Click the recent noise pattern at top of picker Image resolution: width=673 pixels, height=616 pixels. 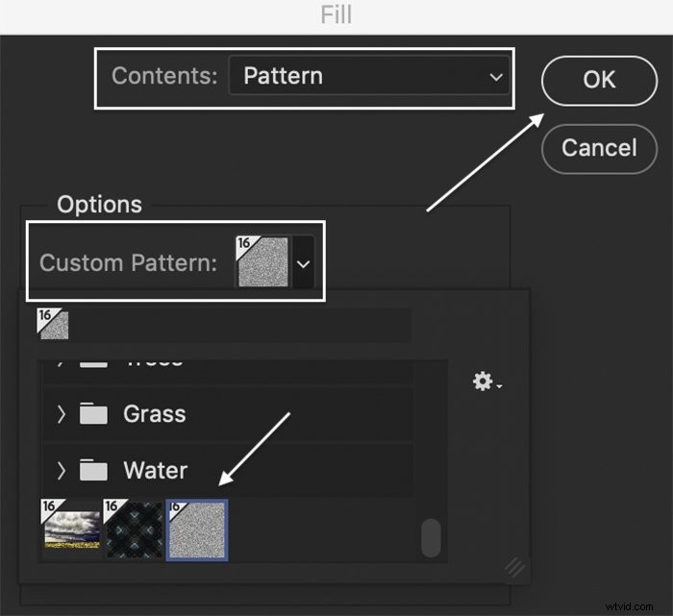52,324
